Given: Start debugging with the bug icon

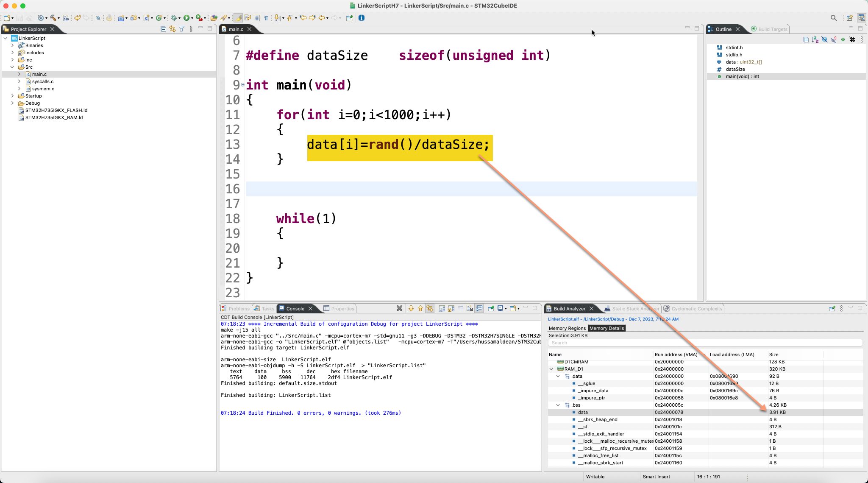Looking at the screenshot, I should (x=174, y=18).
